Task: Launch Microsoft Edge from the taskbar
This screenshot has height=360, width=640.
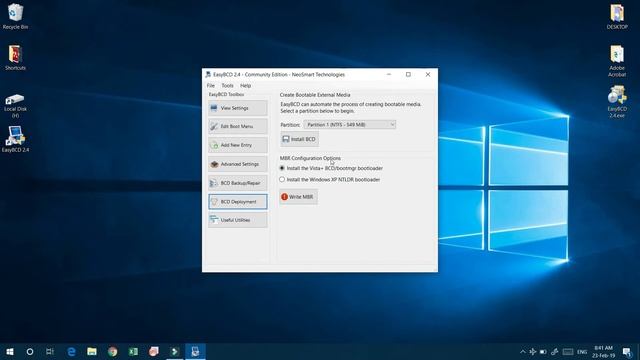Action: 71,351
